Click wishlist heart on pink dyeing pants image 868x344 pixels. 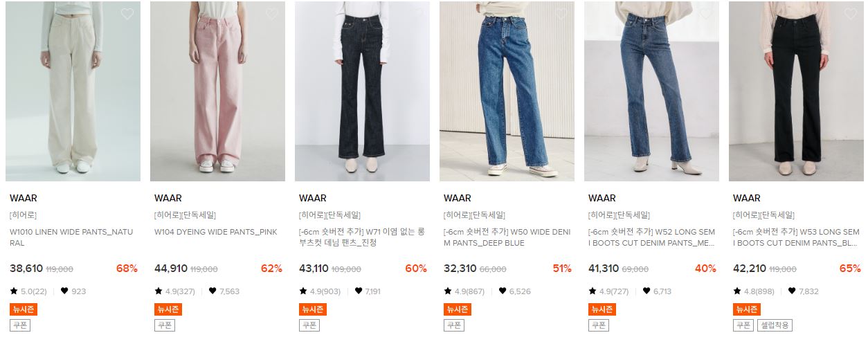tap(272, 14)
